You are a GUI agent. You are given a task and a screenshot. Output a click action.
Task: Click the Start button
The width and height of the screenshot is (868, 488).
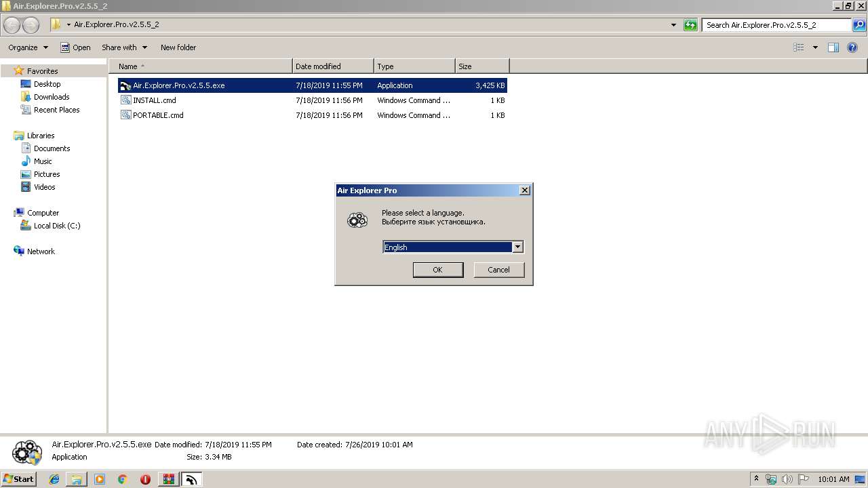[x=19, y=479]
